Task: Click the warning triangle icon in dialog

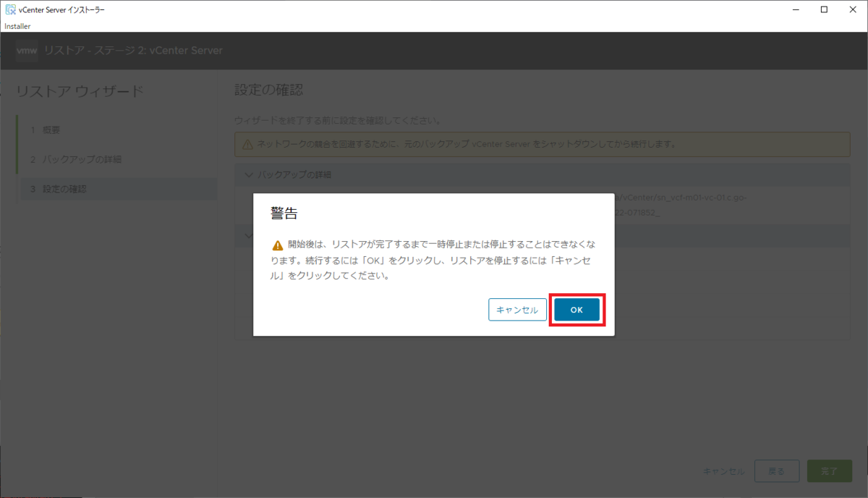Action: pos(277,245)
